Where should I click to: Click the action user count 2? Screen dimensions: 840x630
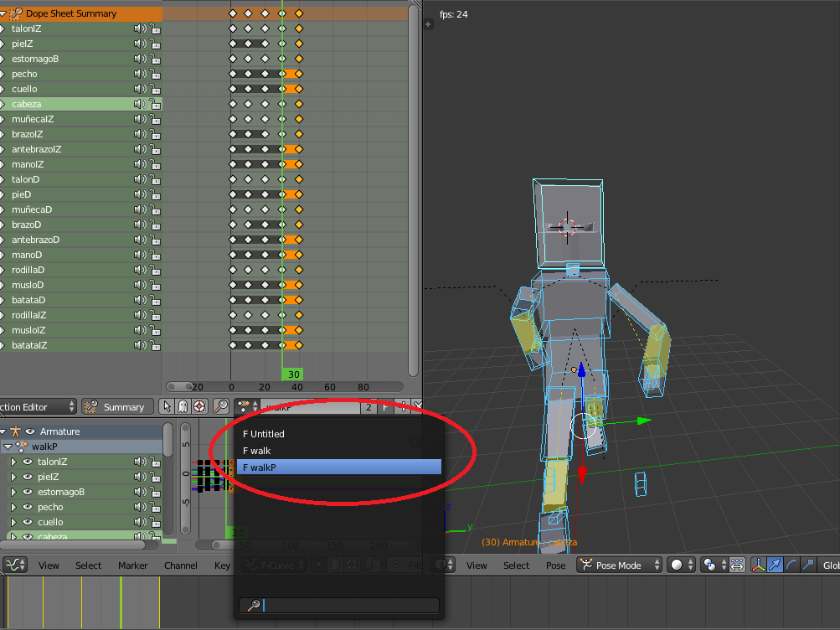[x=368, y=407]
